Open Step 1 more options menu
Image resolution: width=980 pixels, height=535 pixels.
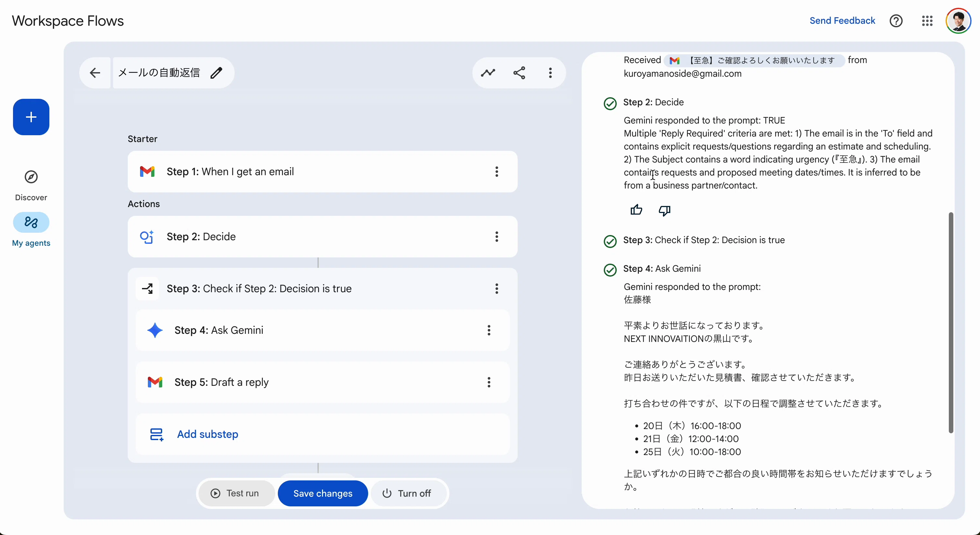pos(496,172)
